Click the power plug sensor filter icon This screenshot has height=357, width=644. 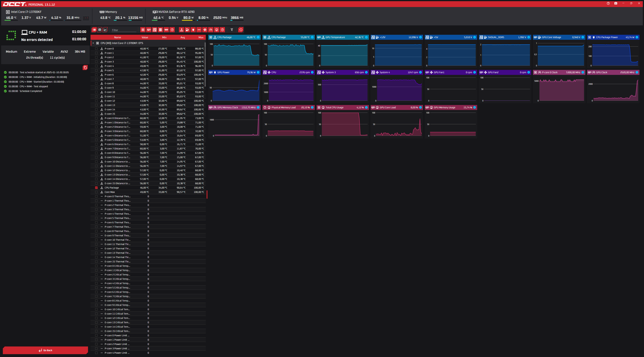pos(193,30)
